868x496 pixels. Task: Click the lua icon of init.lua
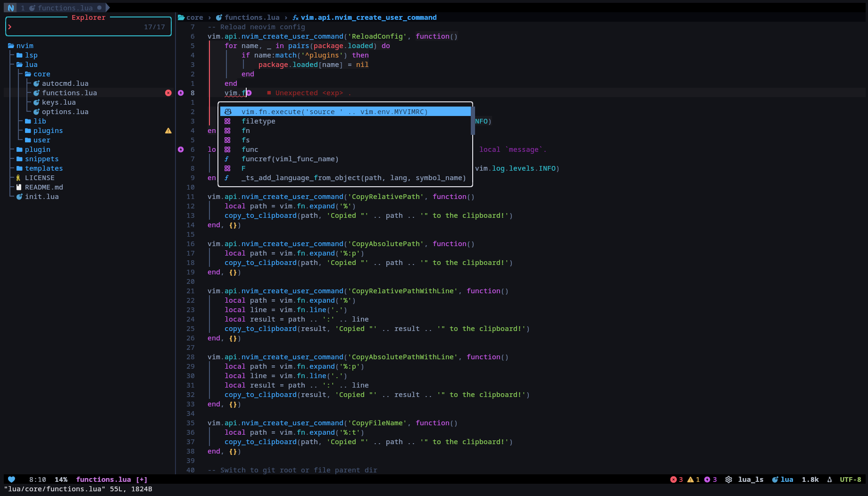(19, 197)
